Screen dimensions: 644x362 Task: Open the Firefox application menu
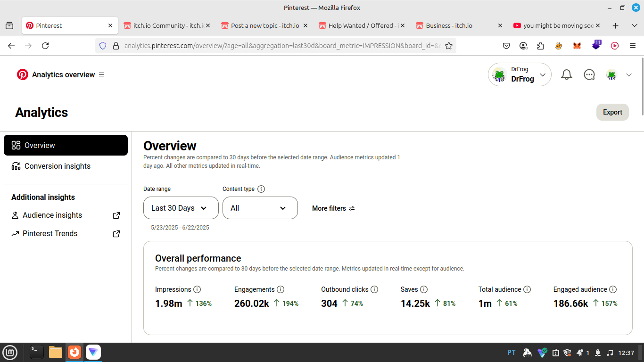coord(633,46)
